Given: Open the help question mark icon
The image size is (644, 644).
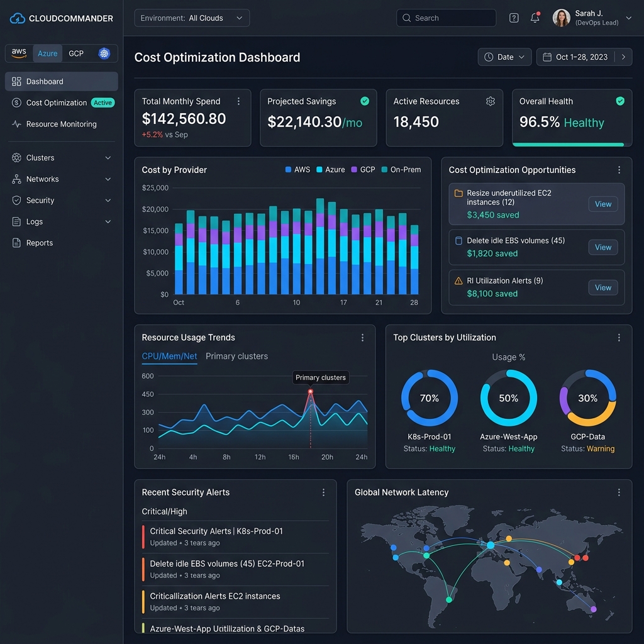Looking at the screenshot, I should coord(514,18).
